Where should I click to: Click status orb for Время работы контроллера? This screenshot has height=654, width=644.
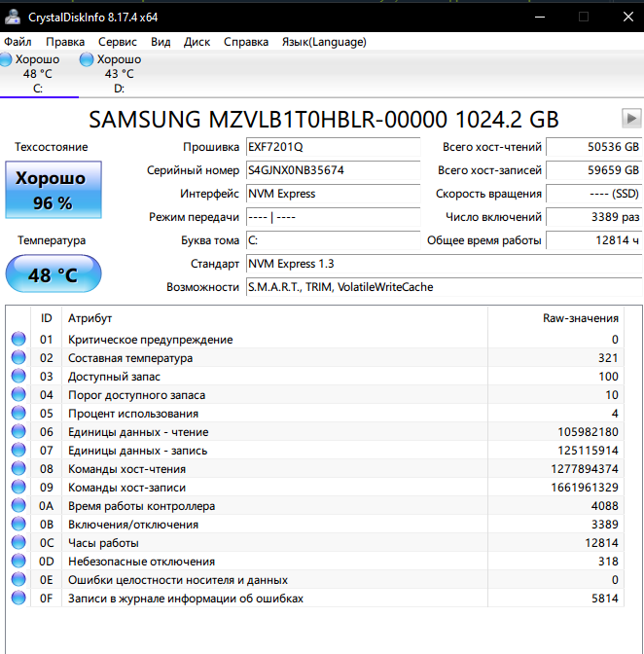(x=18, y=505)
